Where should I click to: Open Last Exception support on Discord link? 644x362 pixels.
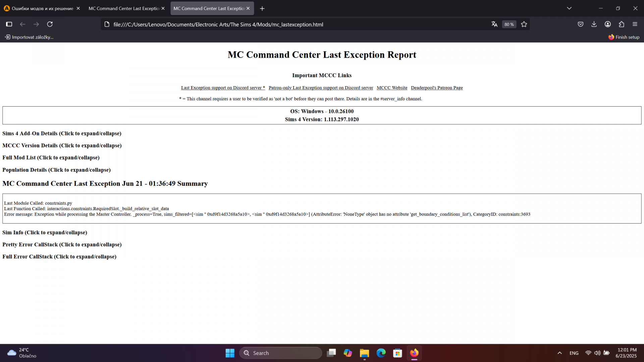(223, 88)
